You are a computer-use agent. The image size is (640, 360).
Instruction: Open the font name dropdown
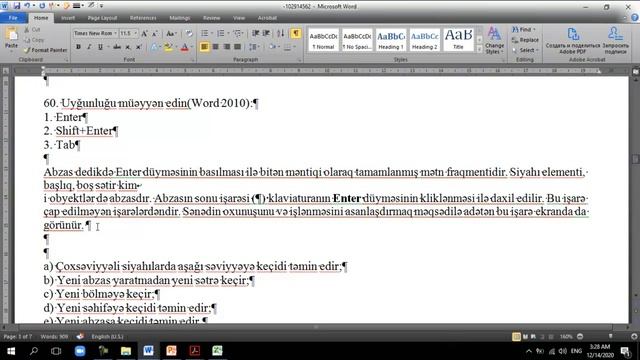click(116, 33)
